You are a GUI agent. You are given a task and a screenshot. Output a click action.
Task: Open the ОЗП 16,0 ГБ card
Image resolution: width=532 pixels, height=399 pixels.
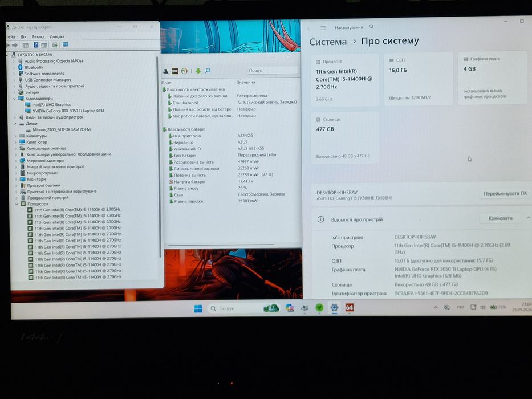click(x=419, y=79)
